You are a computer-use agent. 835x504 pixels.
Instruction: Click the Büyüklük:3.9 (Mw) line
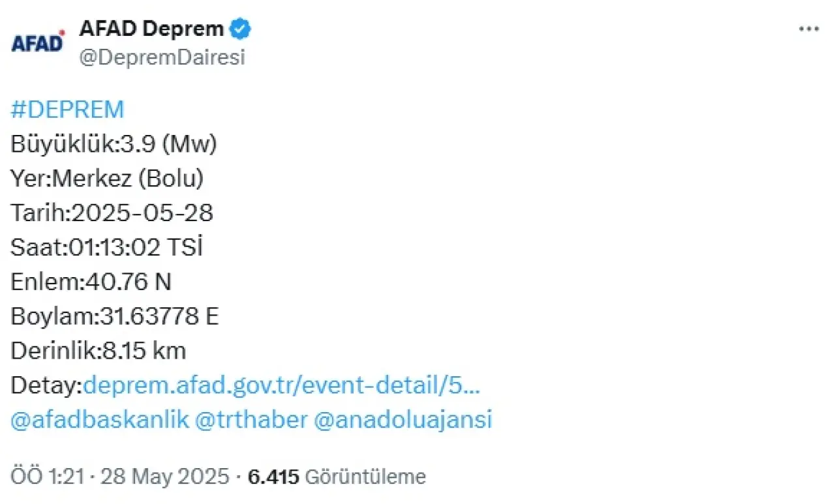[114, 144]
